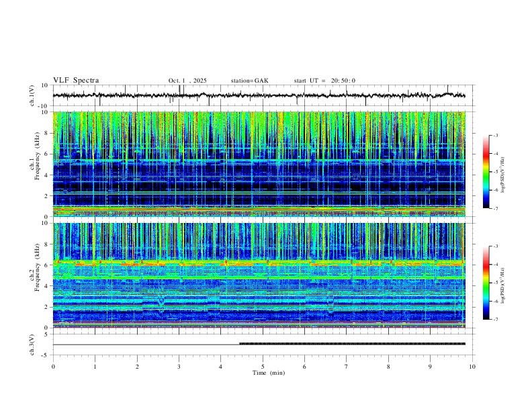
Task: Click the time axis tick label "3"
Action: coord(179,367)
